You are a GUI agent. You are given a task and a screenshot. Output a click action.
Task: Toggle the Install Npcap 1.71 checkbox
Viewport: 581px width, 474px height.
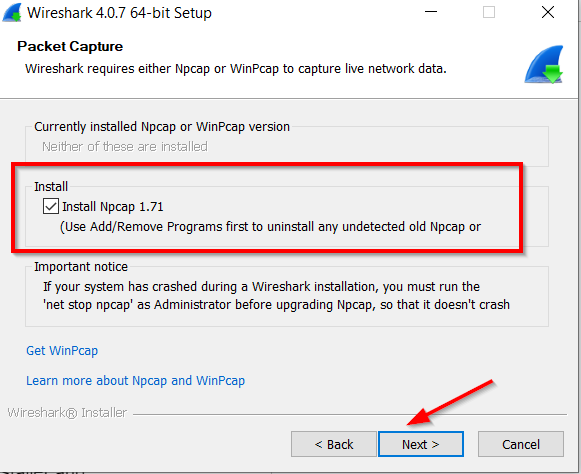[51, 206]
